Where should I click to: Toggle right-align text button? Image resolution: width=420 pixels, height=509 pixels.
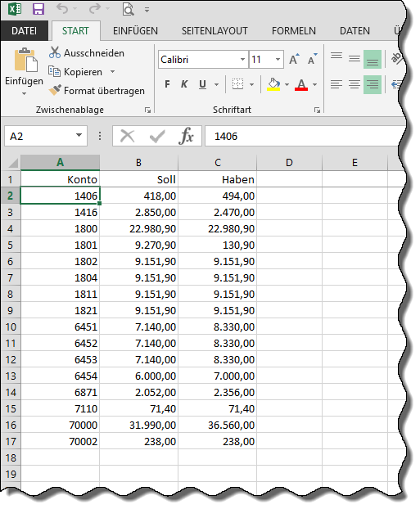(x=373, y=84)
